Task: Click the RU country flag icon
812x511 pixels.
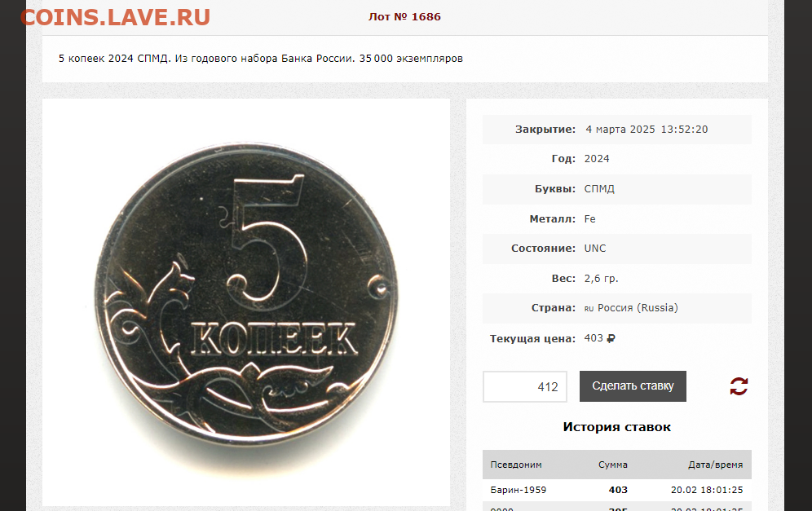Action: (x=589, y=309)
